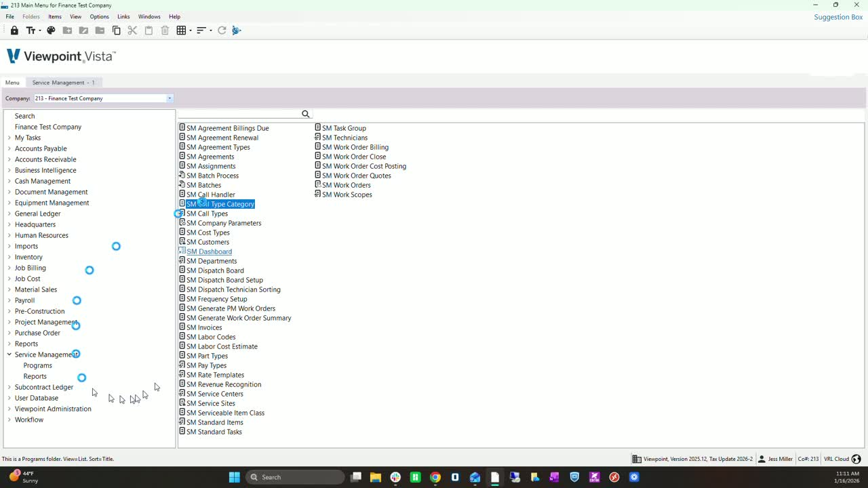868x488 pixels.
Task: Expand the Viewpoint Administration folder
Action: click(x=9, y=409)
